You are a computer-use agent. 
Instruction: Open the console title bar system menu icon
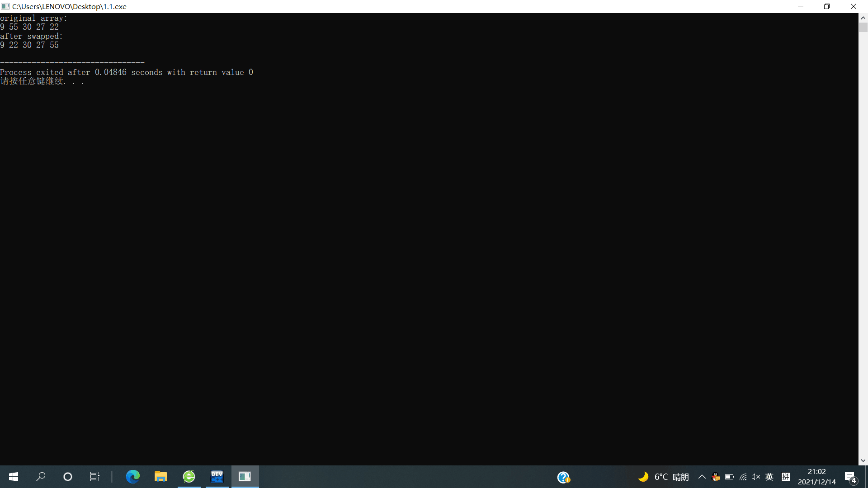pos(5,6)
